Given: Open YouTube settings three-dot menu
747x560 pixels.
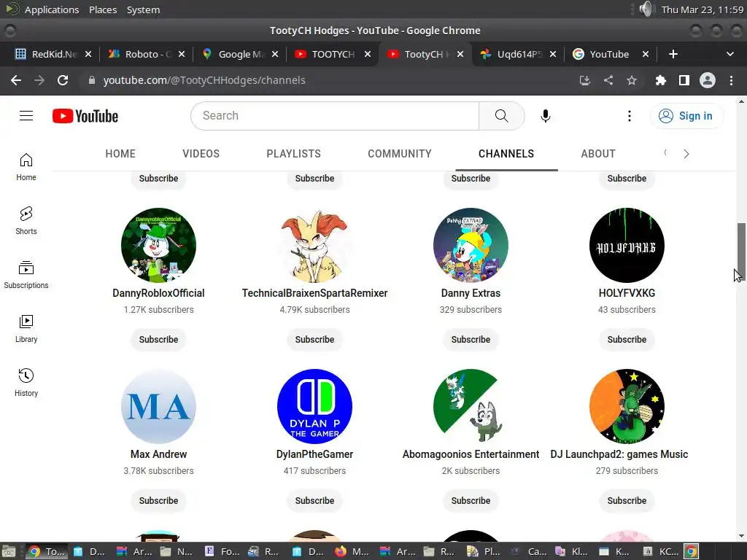Looking at the screenshot, I should pos(630,116).
